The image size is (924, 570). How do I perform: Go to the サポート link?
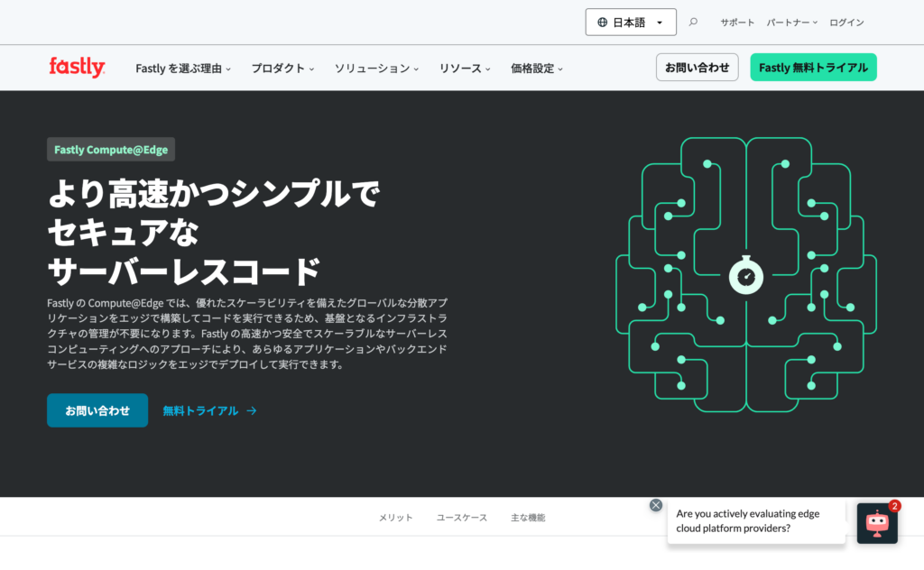pyautogui.click(x=736, y=23)
